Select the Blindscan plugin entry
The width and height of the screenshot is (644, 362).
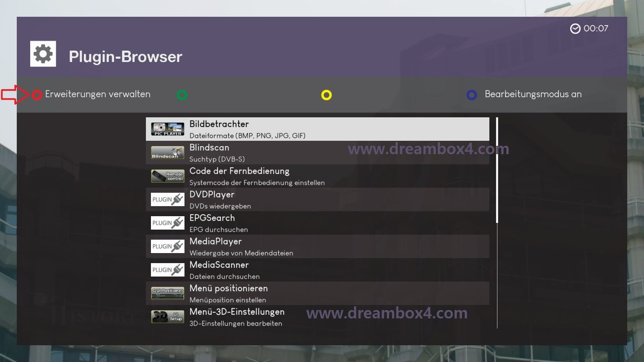317,153
